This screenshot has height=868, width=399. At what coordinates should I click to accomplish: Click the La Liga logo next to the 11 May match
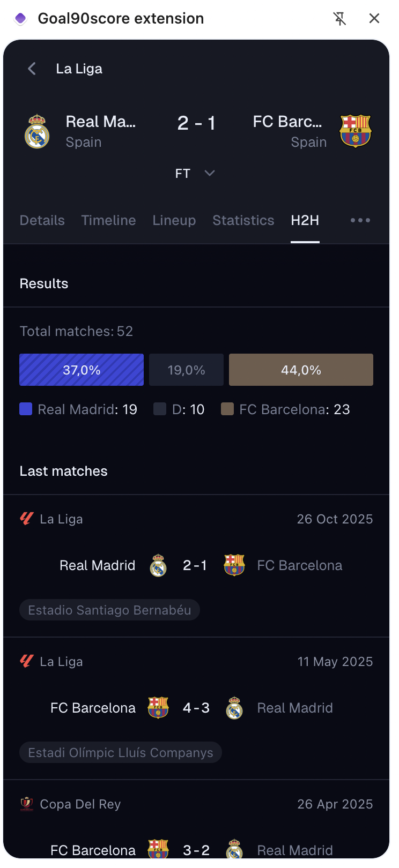pyautogui.click(x=26, y=661)
